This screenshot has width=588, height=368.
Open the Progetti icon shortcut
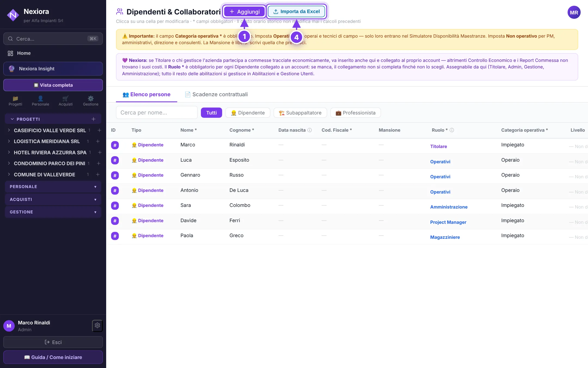pyautogui.click(x=15, y=101)
